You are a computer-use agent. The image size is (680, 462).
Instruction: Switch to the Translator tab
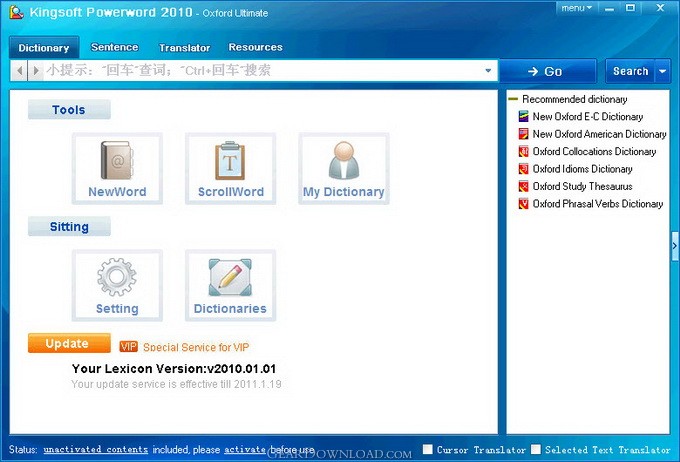pos(184,47)
